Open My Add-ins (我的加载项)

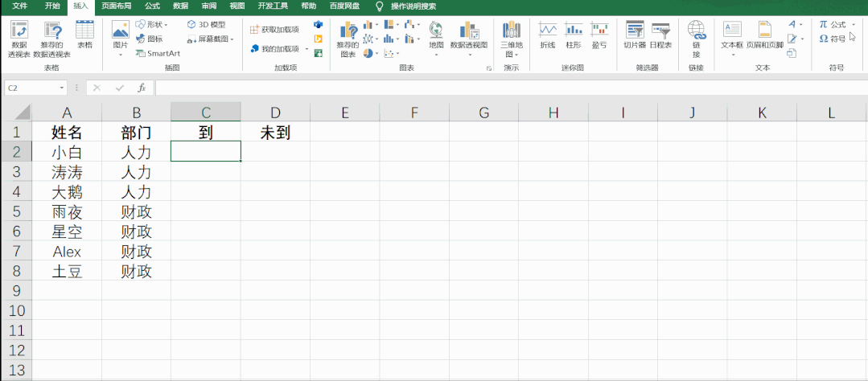[275, 49]
